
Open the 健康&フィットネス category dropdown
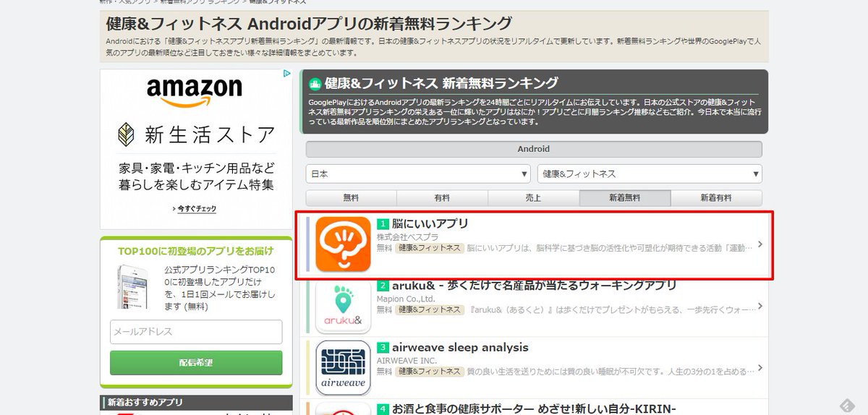(x=650, y=174)
